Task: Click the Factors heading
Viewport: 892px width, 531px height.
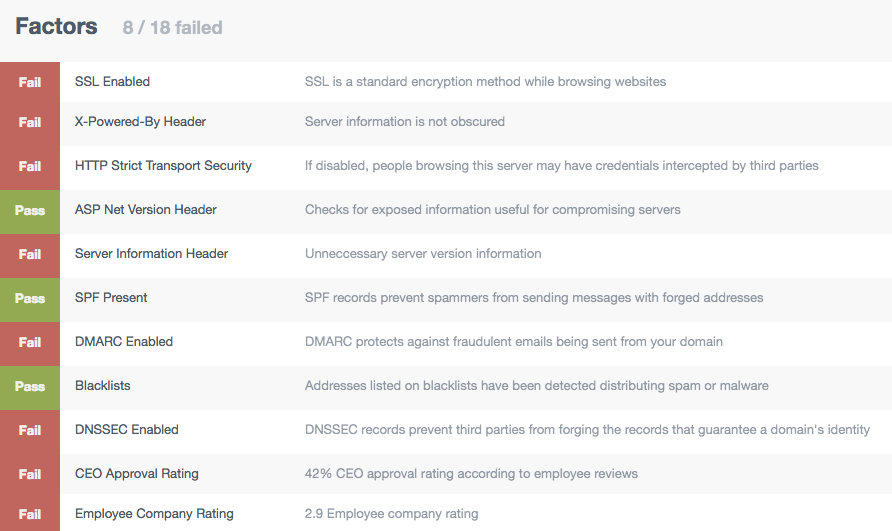Action: click(x=56, y=26)
